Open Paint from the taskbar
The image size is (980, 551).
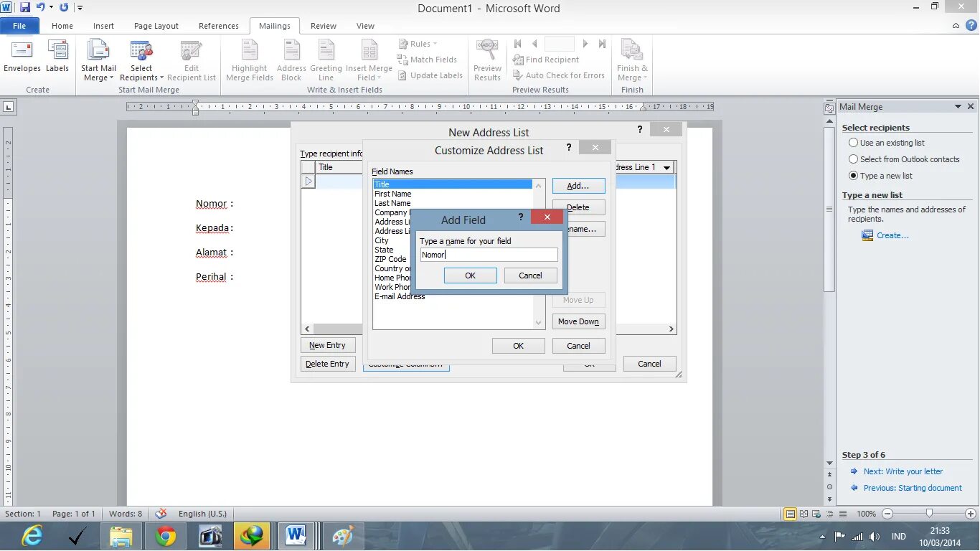[344, 536]
